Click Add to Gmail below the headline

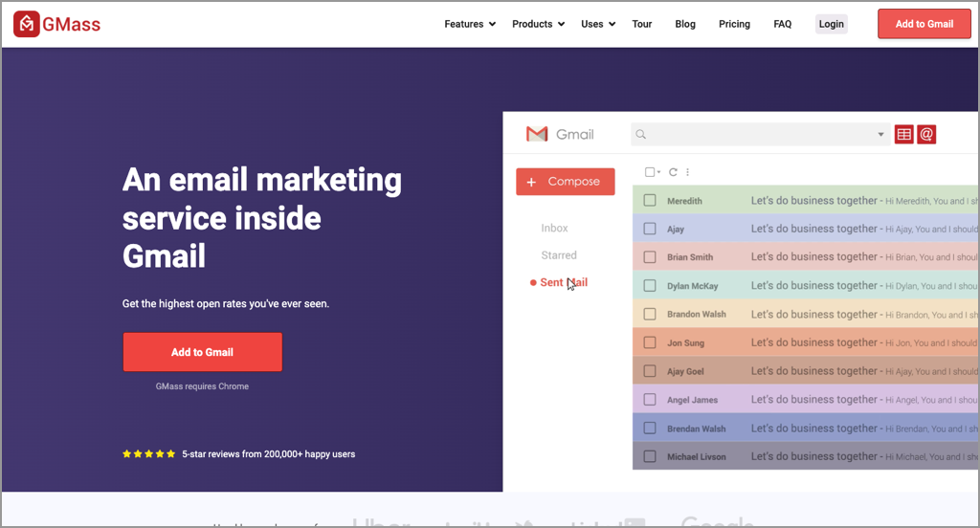tap(203, 352)
